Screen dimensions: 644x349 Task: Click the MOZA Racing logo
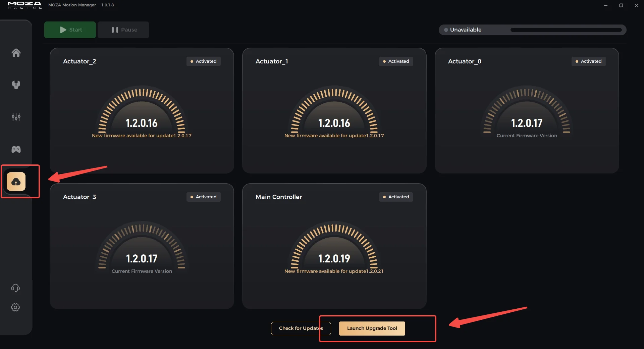click(x=24, y=5)
